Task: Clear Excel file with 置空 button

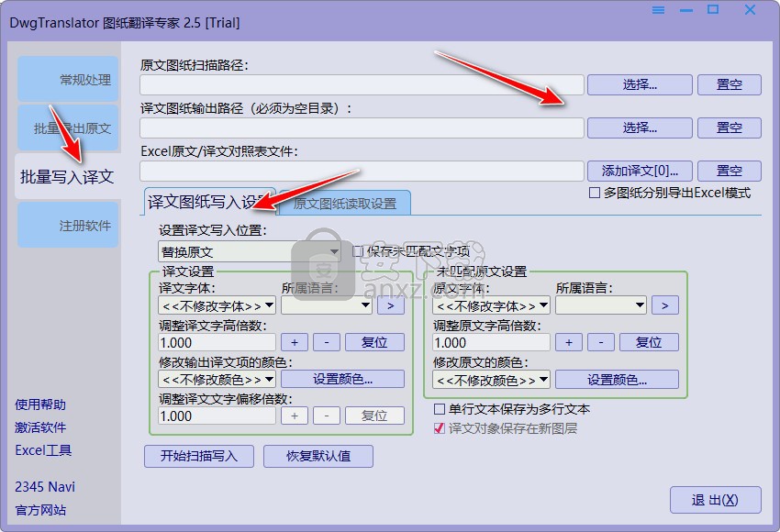Action: 730,171
